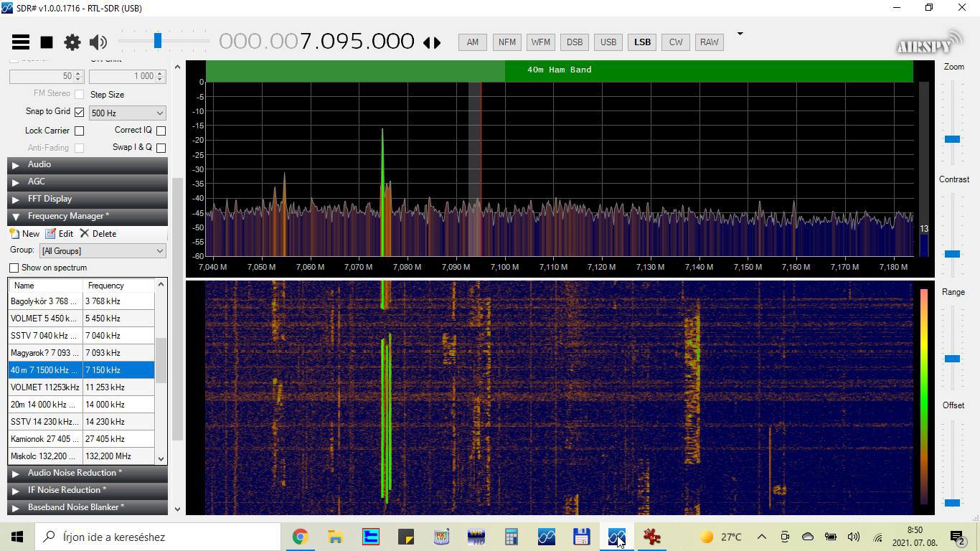Image resolution: width=980 pixels, height=551 pixels.
Task: Adjust the Offset slider
Action: pyautogui.click(x=952, y=502)
